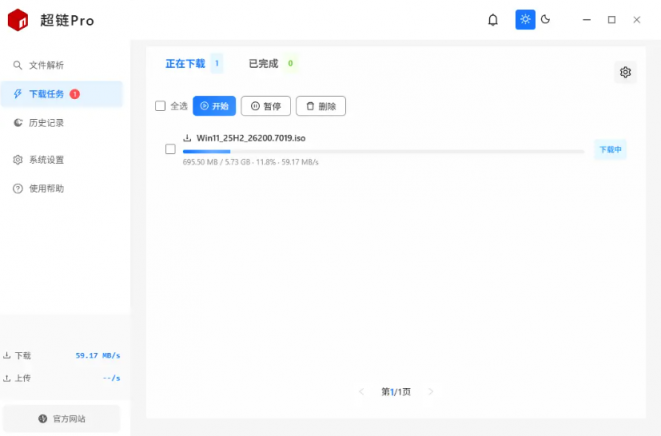Tick the 全选 select-all checkbox

pos(160,106)
